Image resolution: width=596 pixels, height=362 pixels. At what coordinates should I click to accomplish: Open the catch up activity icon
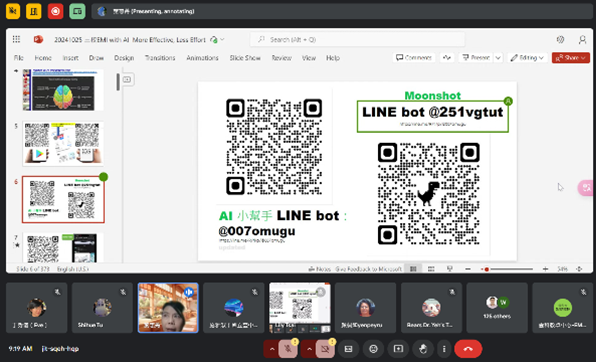(x=447, y=58)
